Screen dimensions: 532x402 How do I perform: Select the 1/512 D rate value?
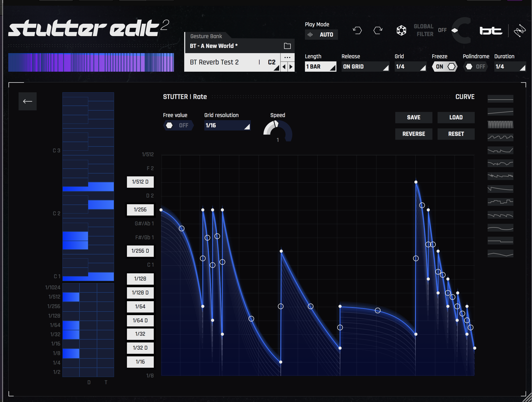(x=140, y=182)
